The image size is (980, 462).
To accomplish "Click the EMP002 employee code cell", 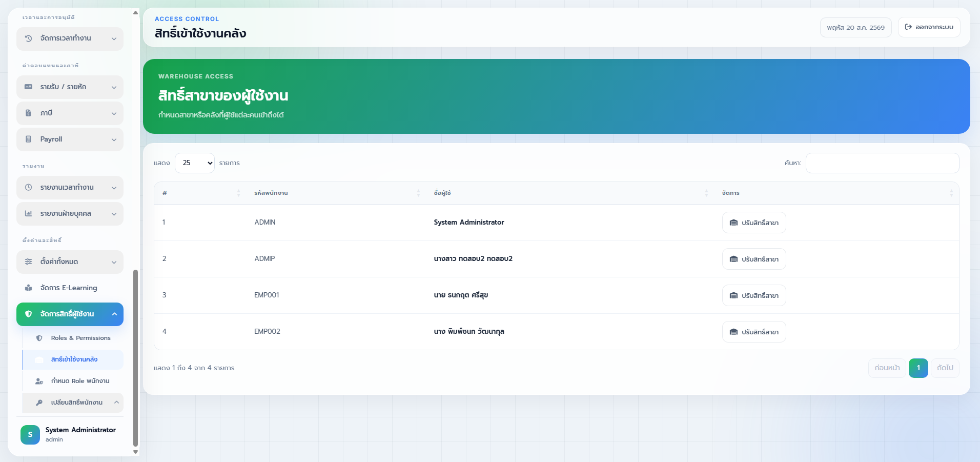I will [267, 332].
